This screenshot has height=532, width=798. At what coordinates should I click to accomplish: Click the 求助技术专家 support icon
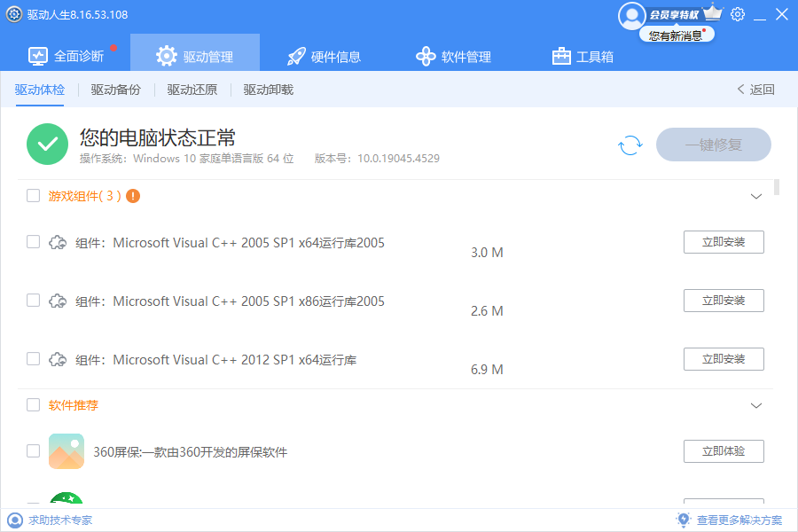pos(15,520)
